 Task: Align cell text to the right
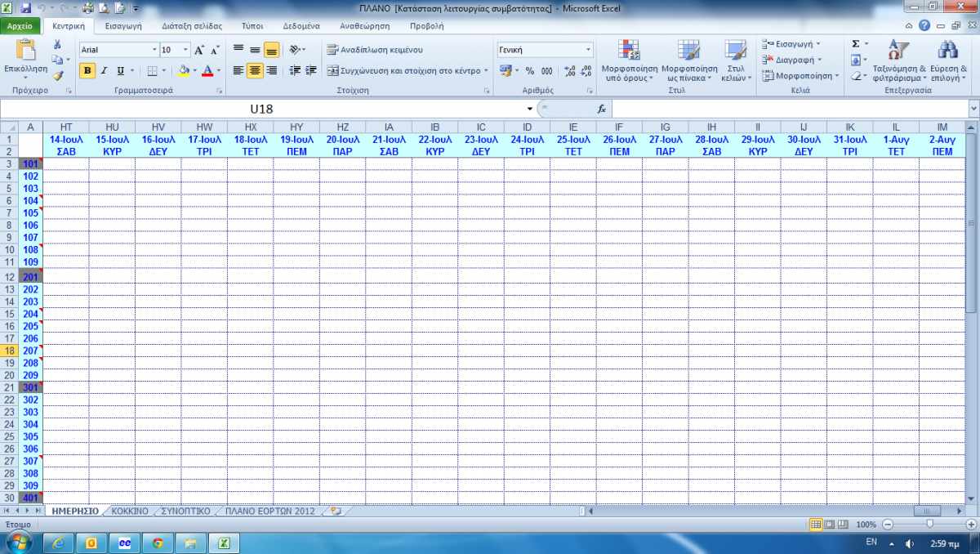tap(271, 70)
